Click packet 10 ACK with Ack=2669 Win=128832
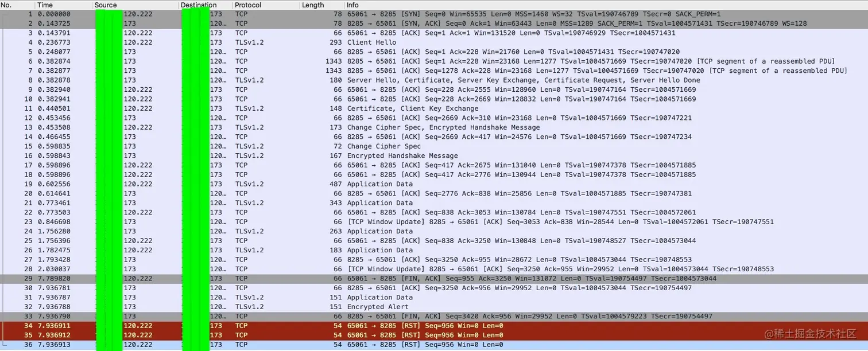868x351 pixels. point(434,99)
